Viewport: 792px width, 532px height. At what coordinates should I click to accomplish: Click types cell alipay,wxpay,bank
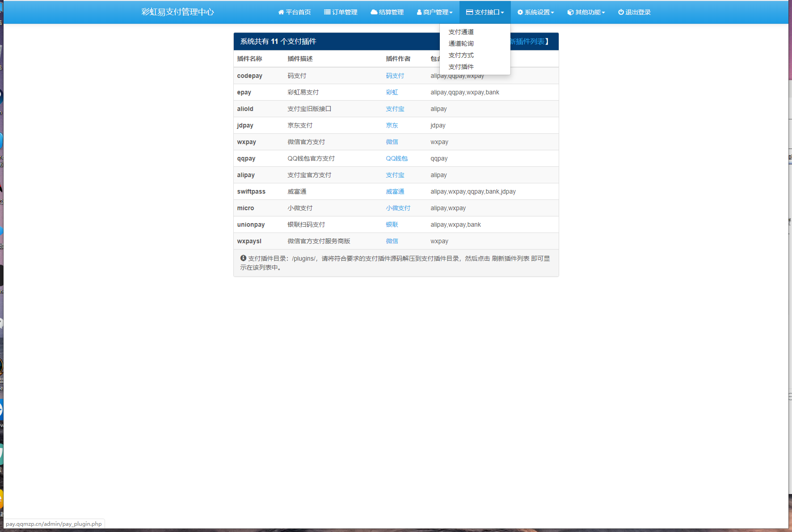[x=455, y=225]
